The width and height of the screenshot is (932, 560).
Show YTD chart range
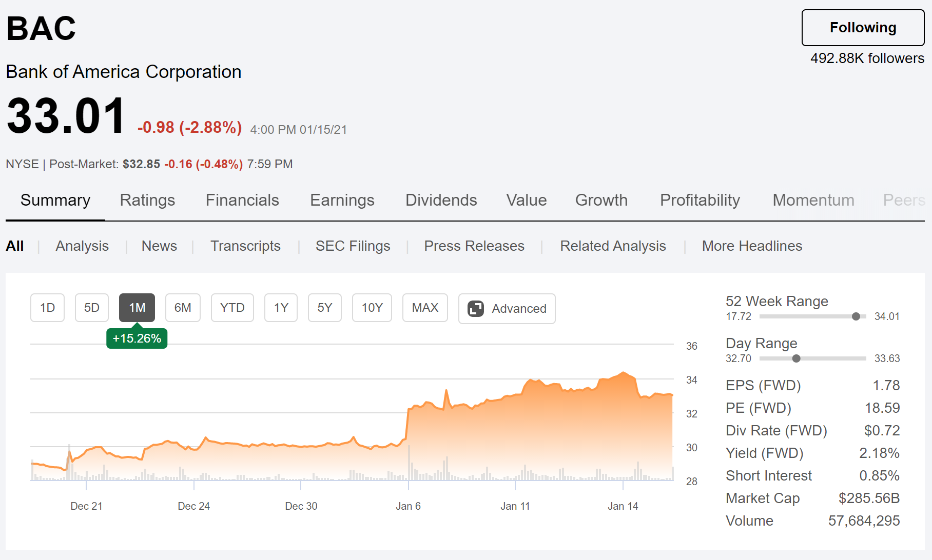tap(232, 308)
